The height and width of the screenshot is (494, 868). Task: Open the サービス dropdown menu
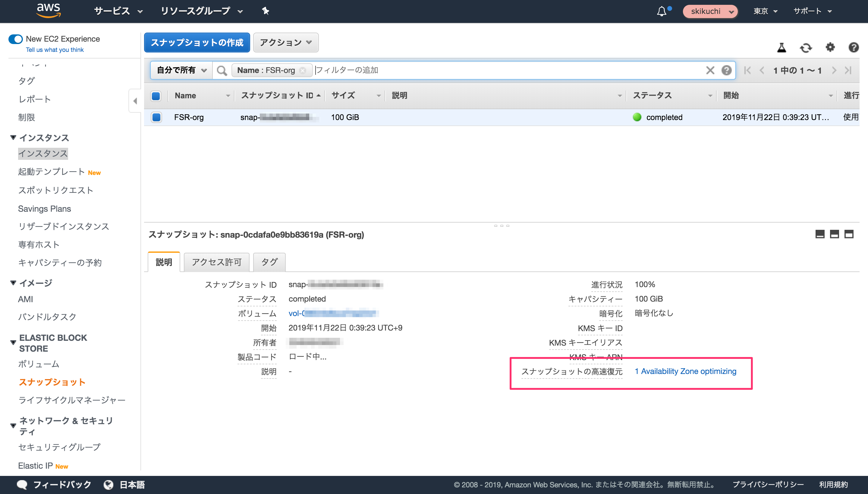click(118, 11)
